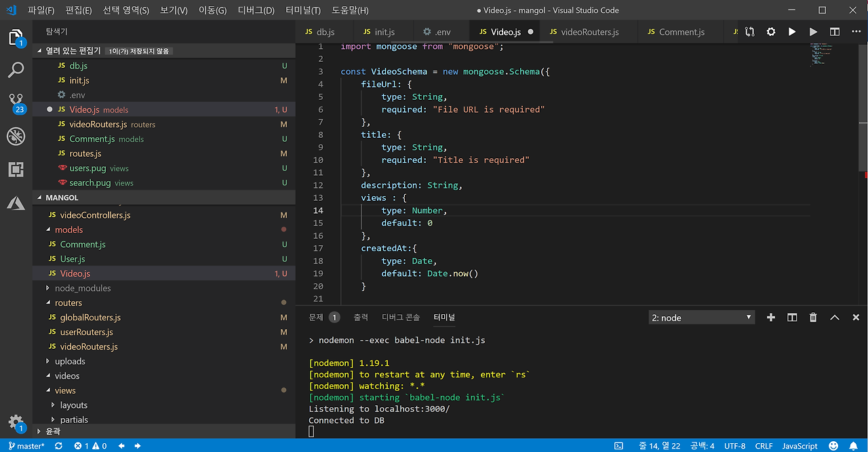Switch to the videoRouters.js editor tab
Viewport: 868px width, 452px height.
coord(589,32)
